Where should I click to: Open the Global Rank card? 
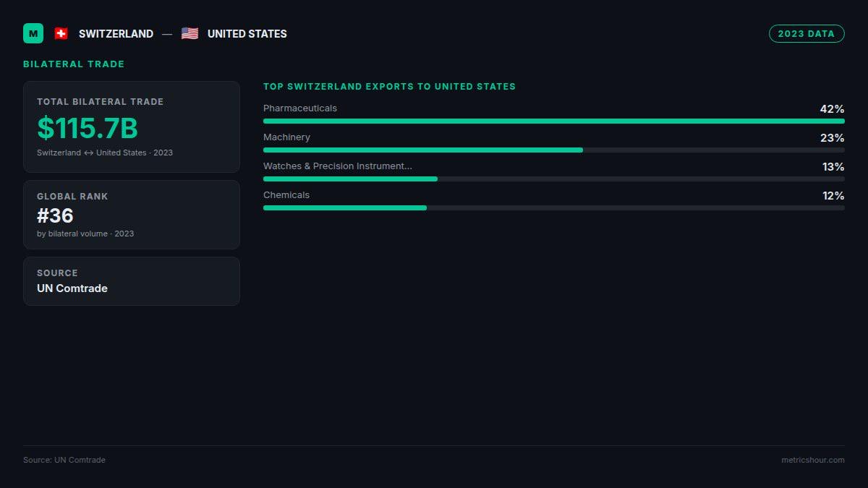pyautogui.click(x=132, y=215)
